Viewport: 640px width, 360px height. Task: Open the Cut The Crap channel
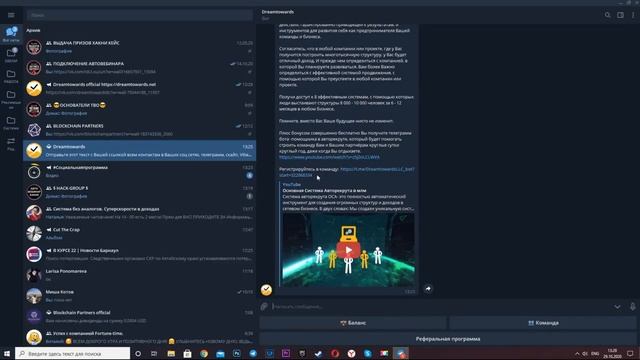(x=140, y=233)
